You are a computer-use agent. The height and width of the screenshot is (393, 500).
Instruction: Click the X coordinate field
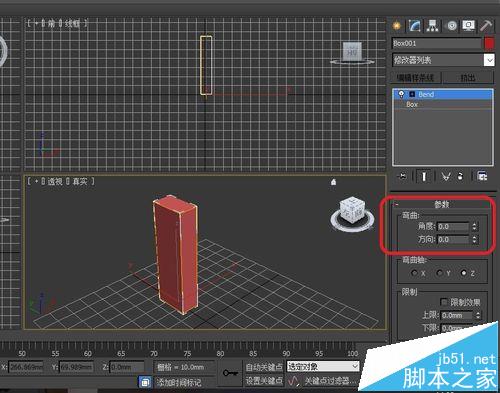point(26,367)
